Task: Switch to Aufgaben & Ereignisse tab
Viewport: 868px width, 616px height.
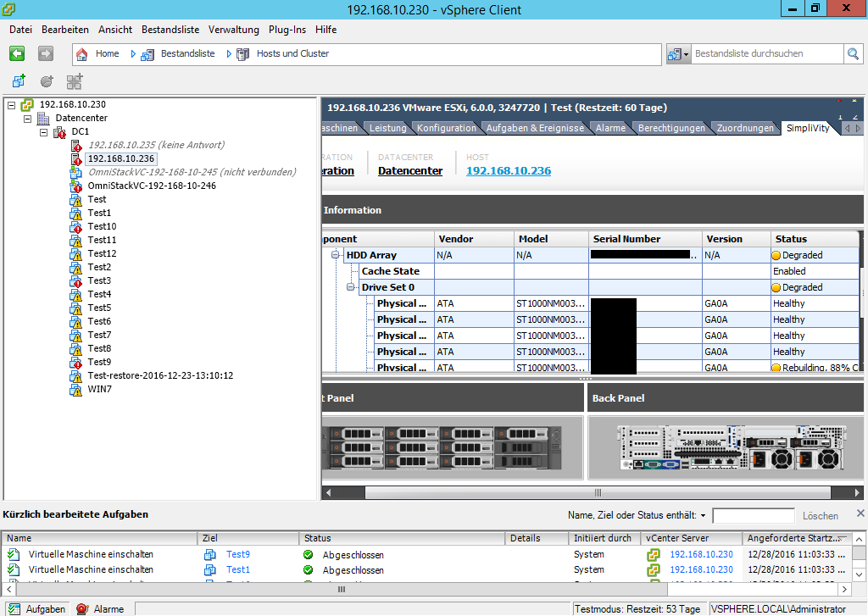Action: (535, 129)
